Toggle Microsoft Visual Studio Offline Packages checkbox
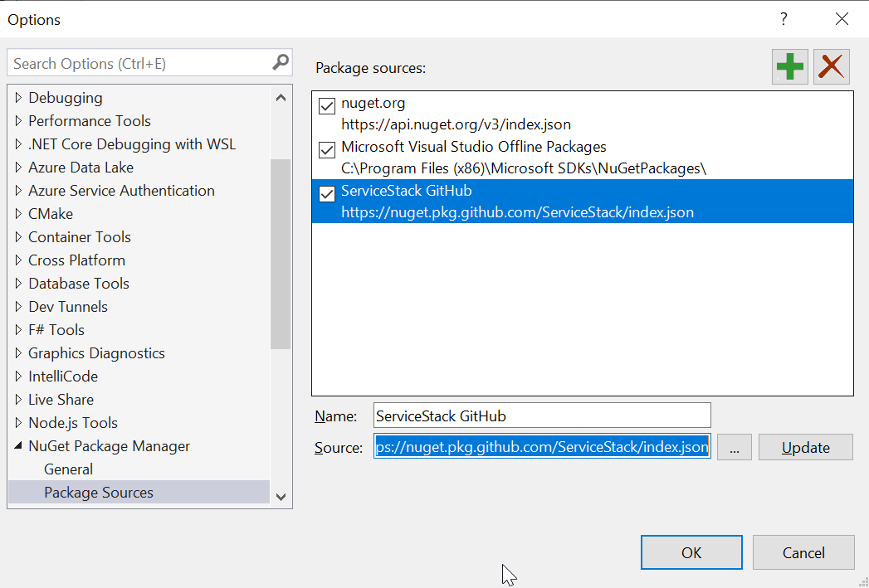 (x=327, y=149)
